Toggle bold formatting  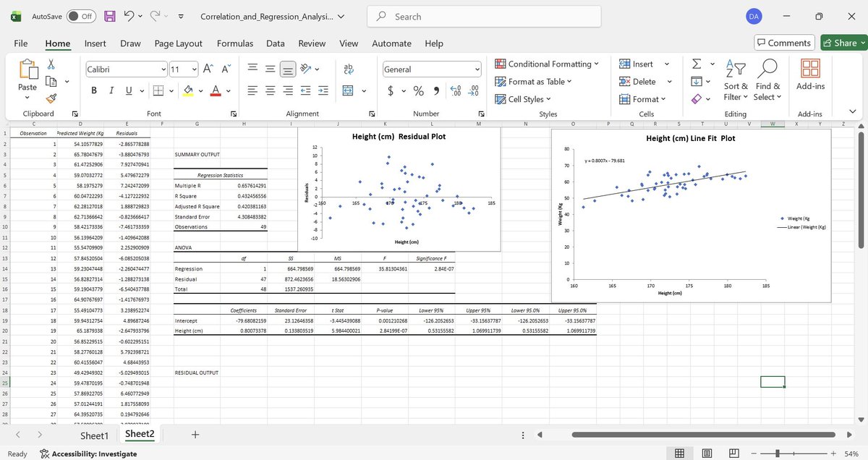(x=93, y=90)
